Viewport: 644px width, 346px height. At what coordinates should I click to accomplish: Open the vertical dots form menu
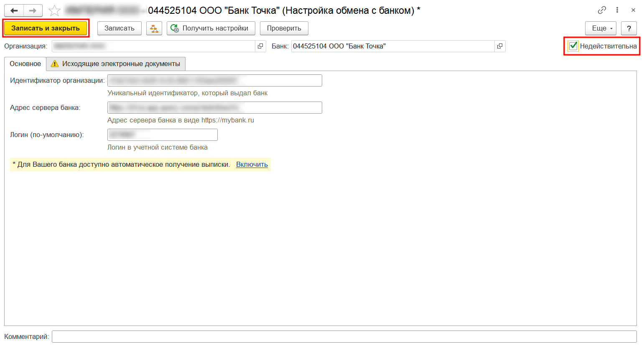(x=617, y=10)
